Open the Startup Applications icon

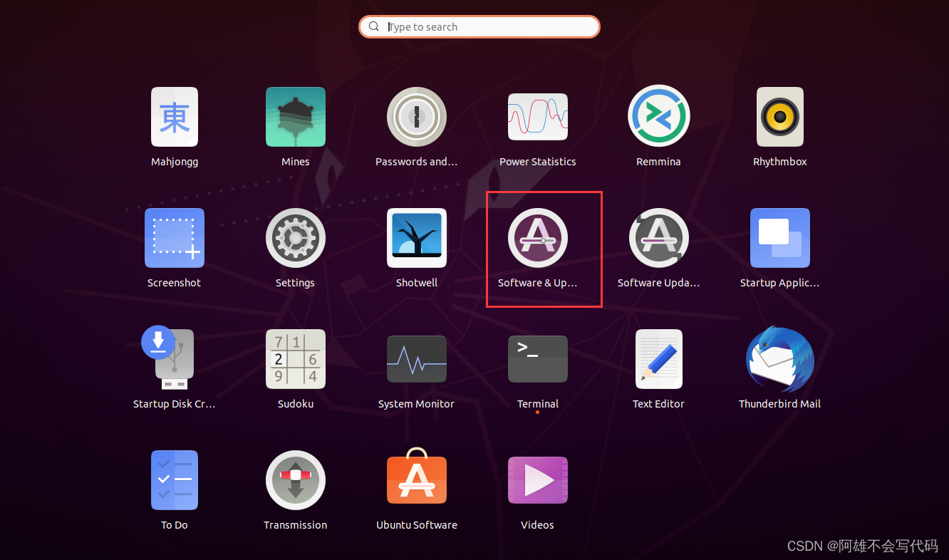(x=780, y=238)
